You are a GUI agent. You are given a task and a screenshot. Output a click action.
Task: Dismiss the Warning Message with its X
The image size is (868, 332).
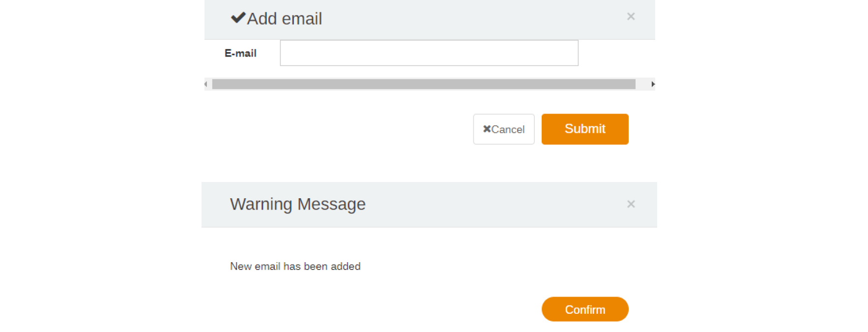[x=631, y=204]
